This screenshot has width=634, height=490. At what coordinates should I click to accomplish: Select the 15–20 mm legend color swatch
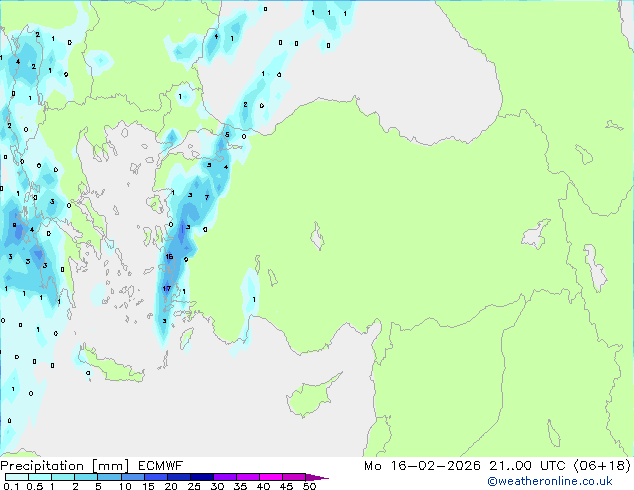155,477
